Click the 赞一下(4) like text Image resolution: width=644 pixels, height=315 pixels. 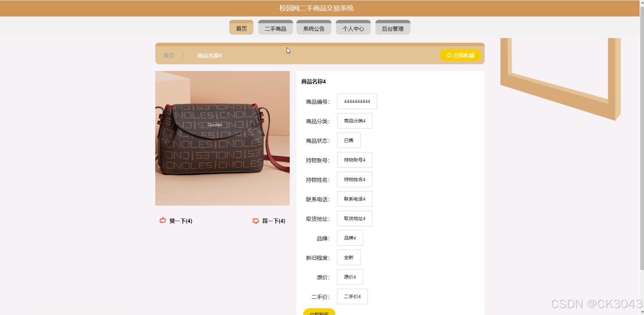181,221
